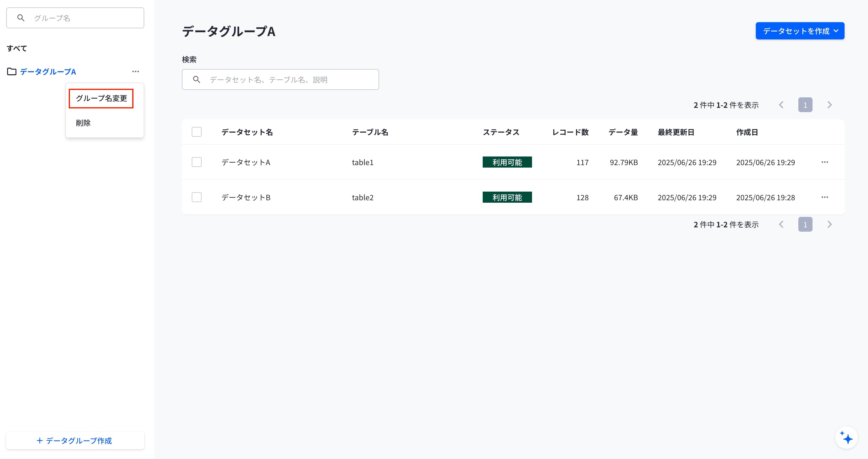Click the 作成日 column header
Screen dimensions: 868x459
(747, 132)
